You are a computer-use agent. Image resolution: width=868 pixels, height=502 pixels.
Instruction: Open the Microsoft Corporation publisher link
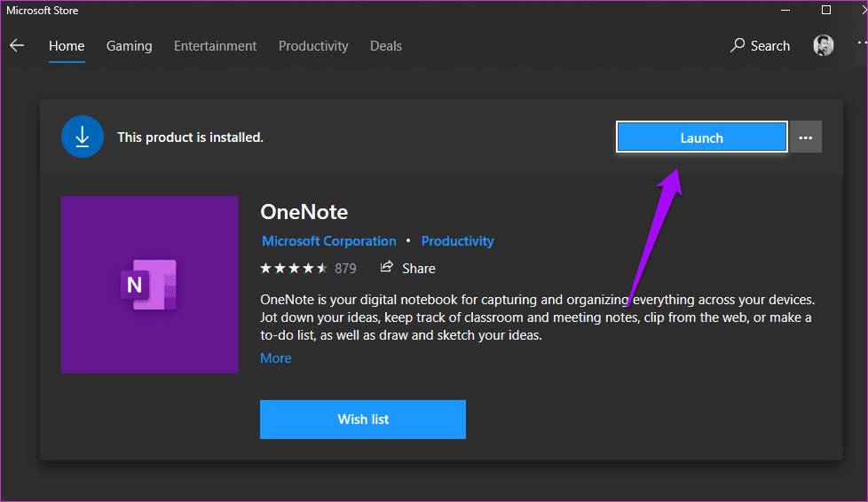coord(328,241)
